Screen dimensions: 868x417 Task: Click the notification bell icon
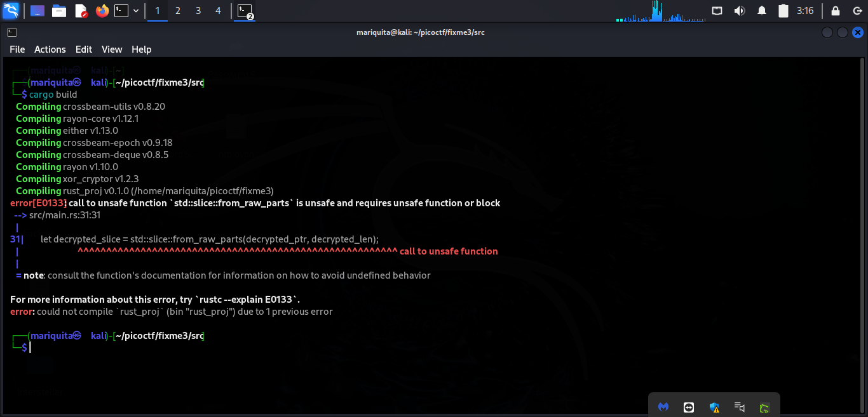pos(762,10)
